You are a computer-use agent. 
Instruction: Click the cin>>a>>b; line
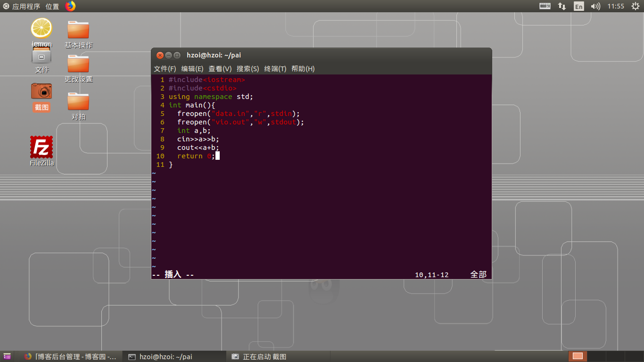point(198,139)
